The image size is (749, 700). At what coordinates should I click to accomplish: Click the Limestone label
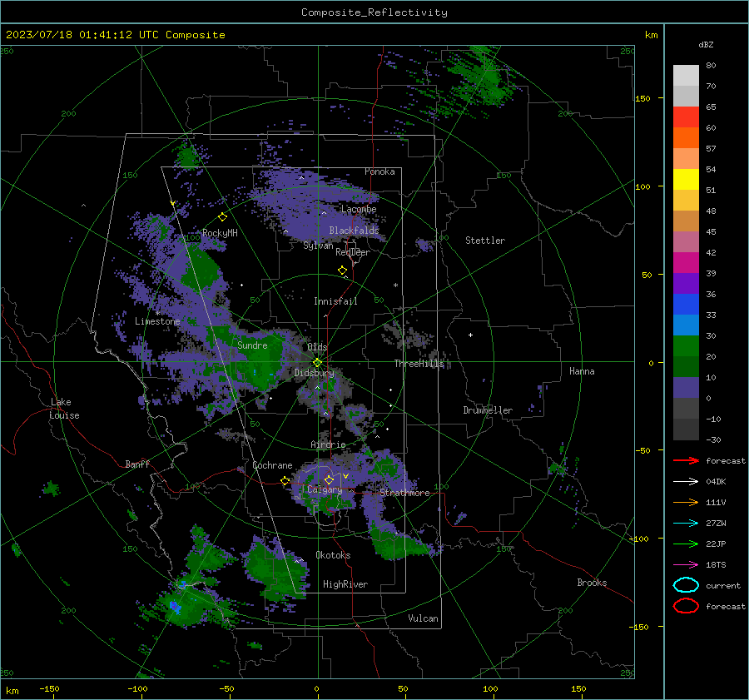(x=157, y=321)
